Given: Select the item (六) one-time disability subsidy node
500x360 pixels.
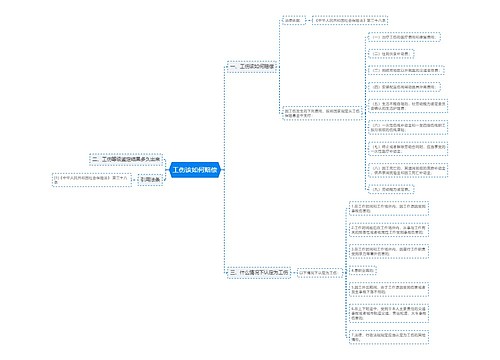Looking at the screenshot, I should (x=408, y=128).
